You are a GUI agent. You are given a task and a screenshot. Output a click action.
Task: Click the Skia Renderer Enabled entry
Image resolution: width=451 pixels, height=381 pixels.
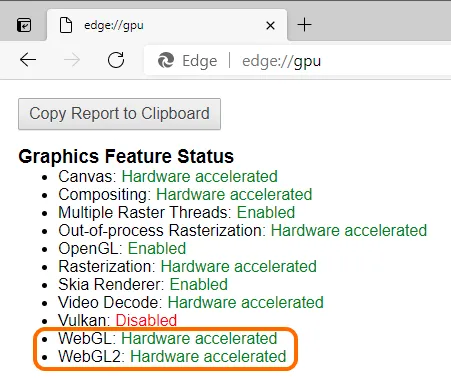[x=143, y=284]
